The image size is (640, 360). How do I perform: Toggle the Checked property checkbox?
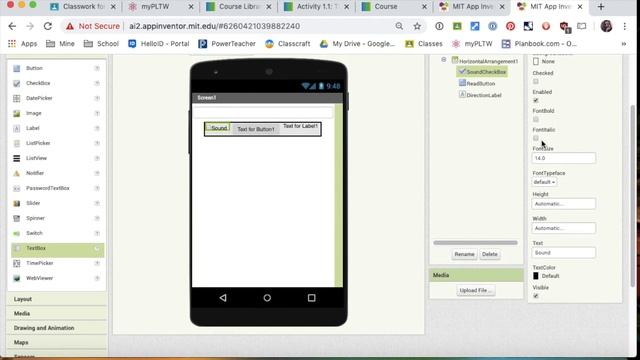[x=536, y=81]
